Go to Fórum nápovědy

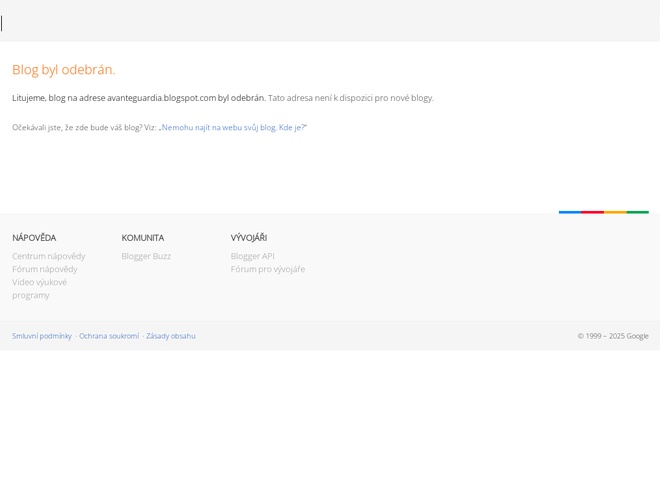(x=44, y=269)
